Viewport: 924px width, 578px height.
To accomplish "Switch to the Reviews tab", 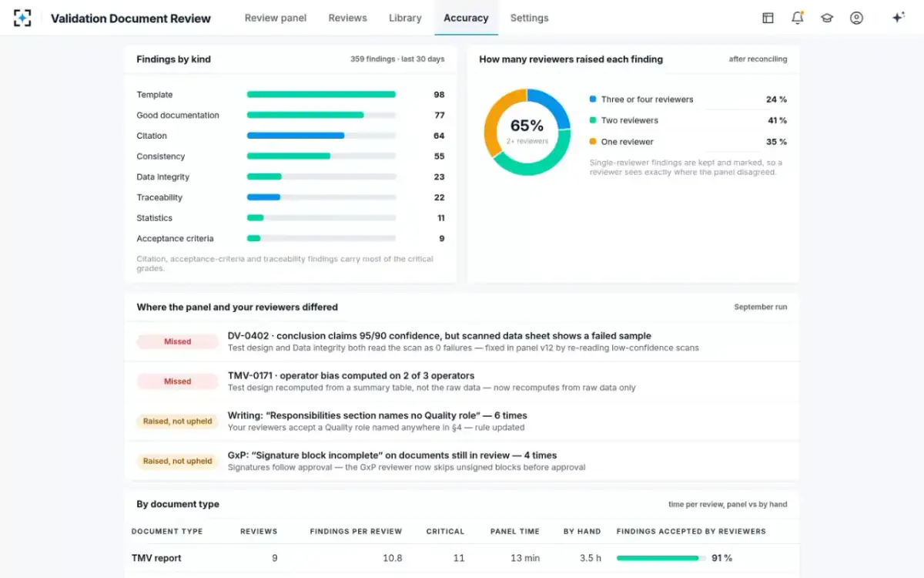I will click(x=347, y=18).
